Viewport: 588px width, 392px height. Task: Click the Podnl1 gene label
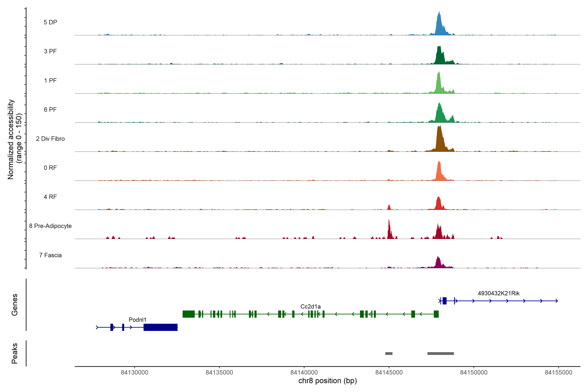(137, 319)
